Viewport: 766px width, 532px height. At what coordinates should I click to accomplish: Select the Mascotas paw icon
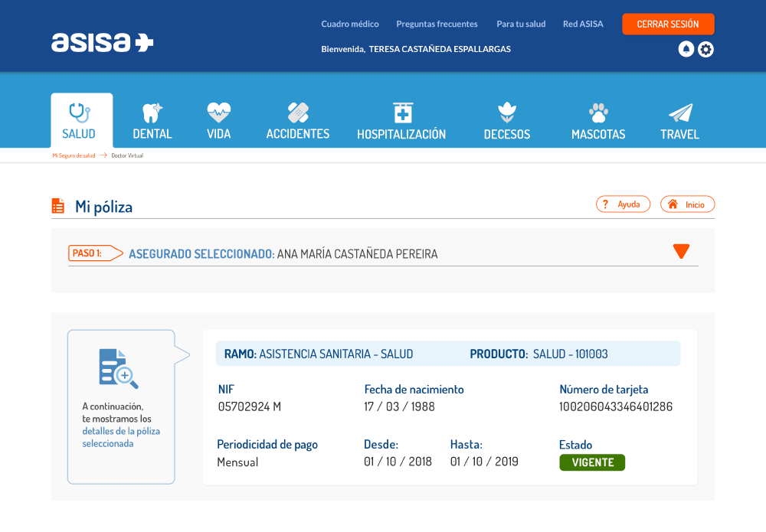(x=598, y=113)
